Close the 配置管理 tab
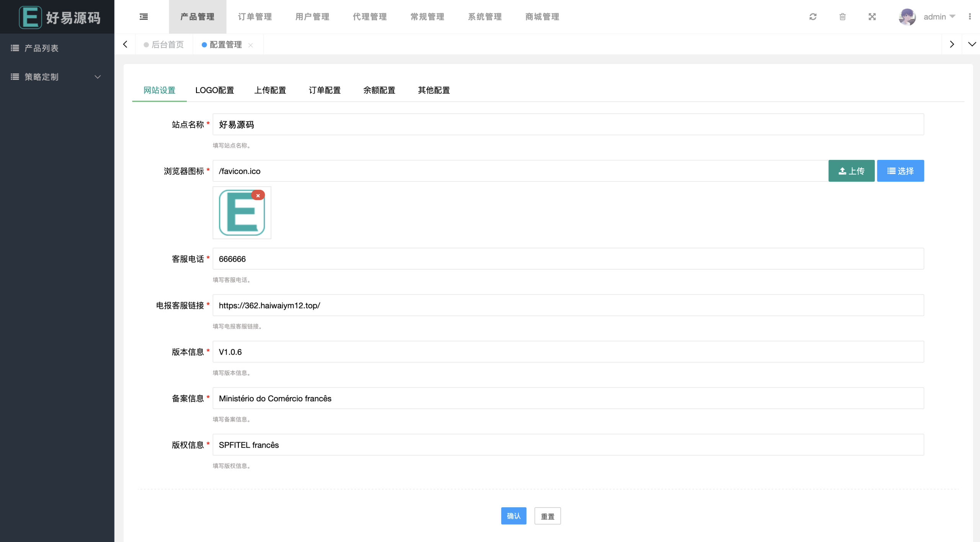Viewport: 980px width, 542px height. coord(251,45)
